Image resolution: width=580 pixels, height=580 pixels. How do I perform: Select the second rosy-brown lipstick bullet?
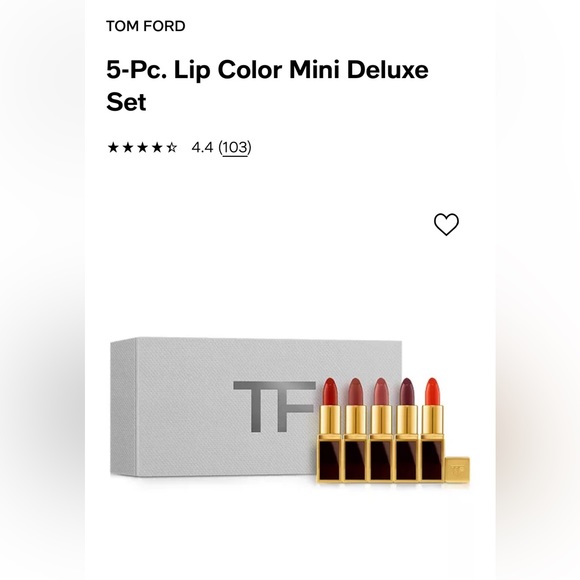(355, 392)
